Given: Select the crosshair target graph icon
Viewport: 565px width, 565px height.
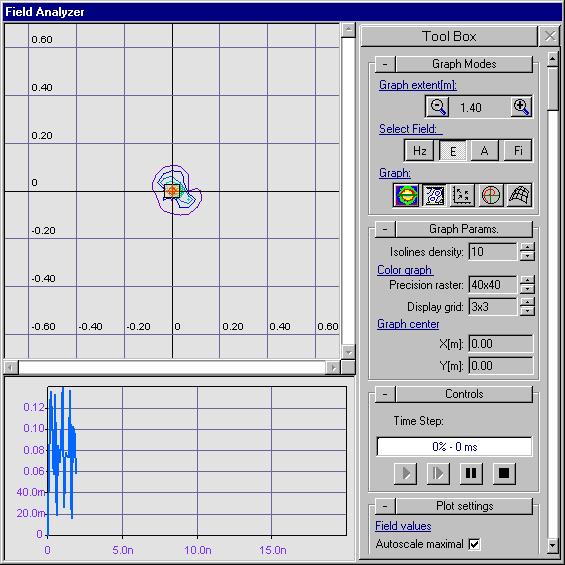Looking at the screenshot, I should click(x=490, y=195).
